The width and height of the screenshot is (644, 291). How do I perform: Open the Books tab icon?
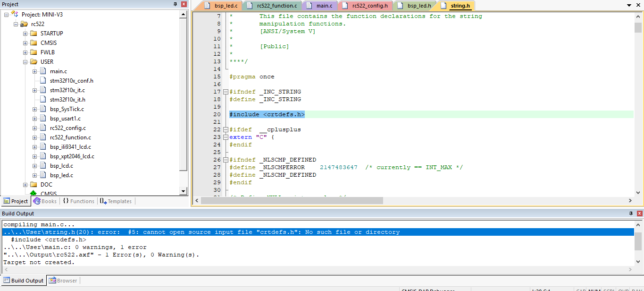click(37, 201)
